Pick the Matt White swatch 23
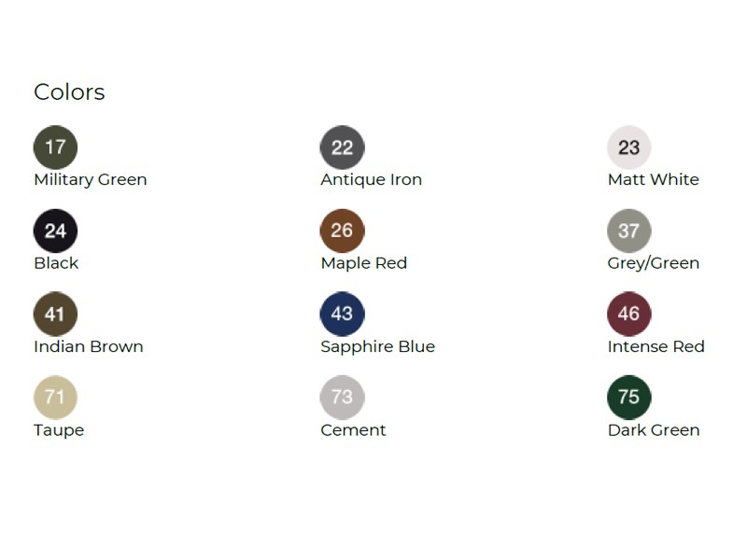The width and height of the screenshot is (747, 560). (x=628, y=147)
